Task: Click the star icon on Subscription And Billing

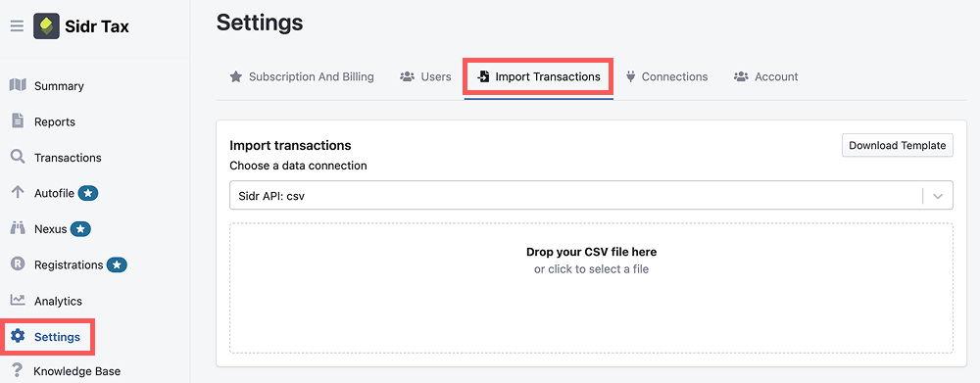Action: point(235,76)
